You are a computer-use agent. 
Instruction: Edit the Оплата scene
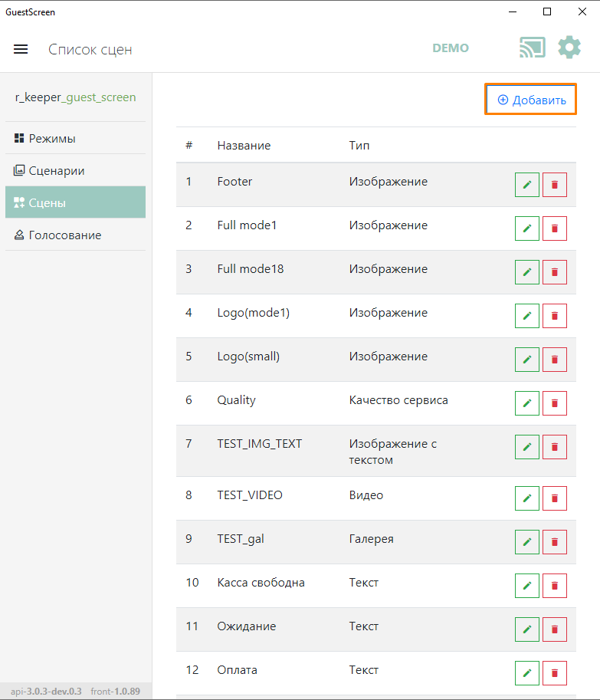coord(526,673)
